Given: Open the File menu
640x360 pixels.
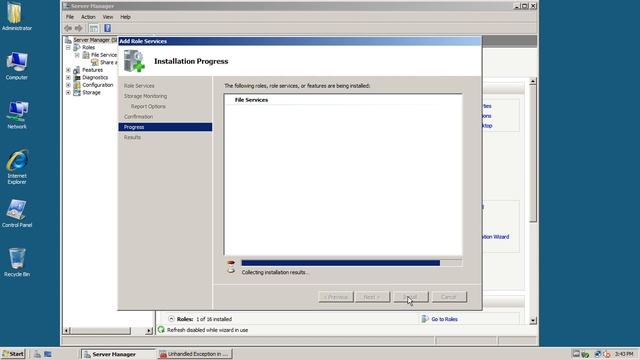Looking at the screenshot, I should (70, 17).
